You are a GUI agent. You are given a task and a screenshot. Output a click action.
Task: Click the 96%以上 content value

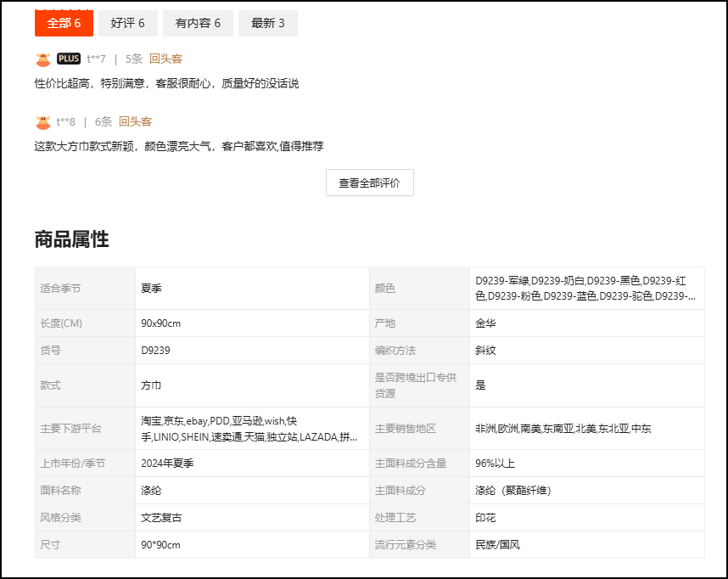tap(495, 464)
